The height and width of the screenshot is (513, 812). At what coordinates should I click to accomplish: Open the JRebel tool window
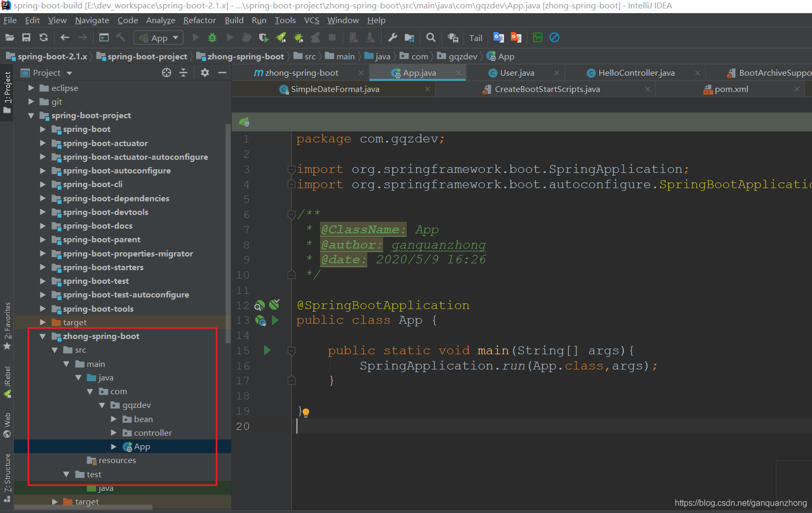pos(7,382)
